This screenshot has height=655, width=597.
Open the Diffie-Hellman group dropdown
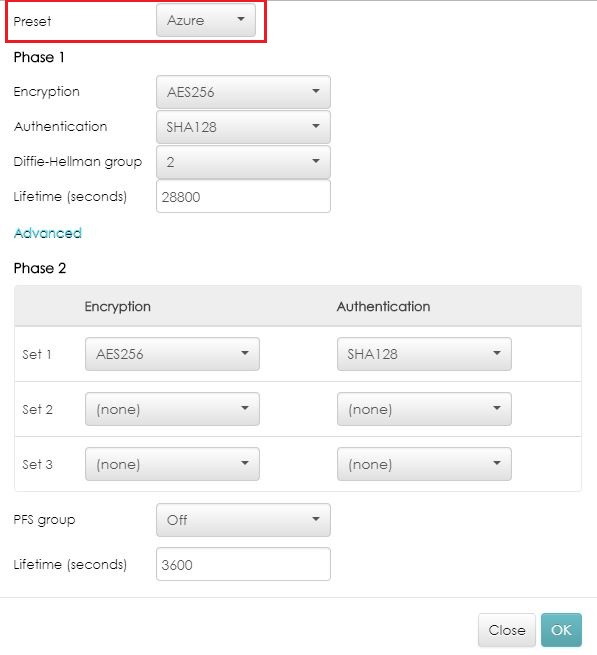click(x=243, y=162)
